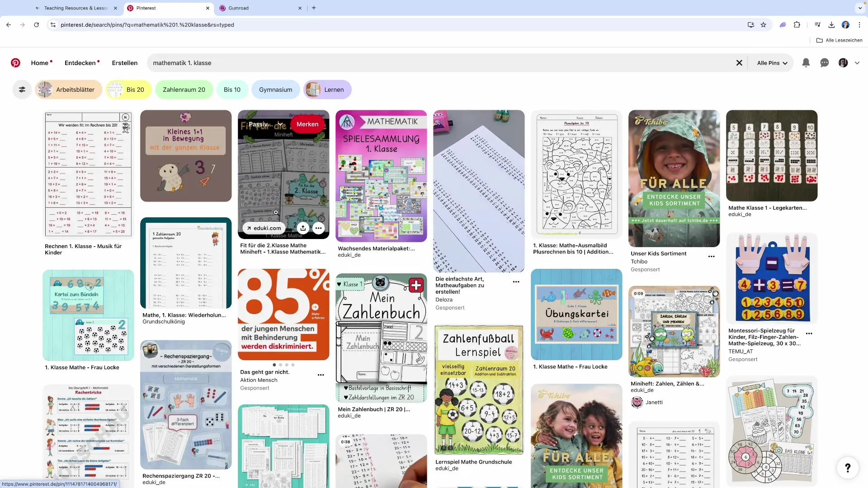The height and width of the screenshot is (488, 868).
Task: Switch to the Gumroad browser tab
Action: [239, 8]
